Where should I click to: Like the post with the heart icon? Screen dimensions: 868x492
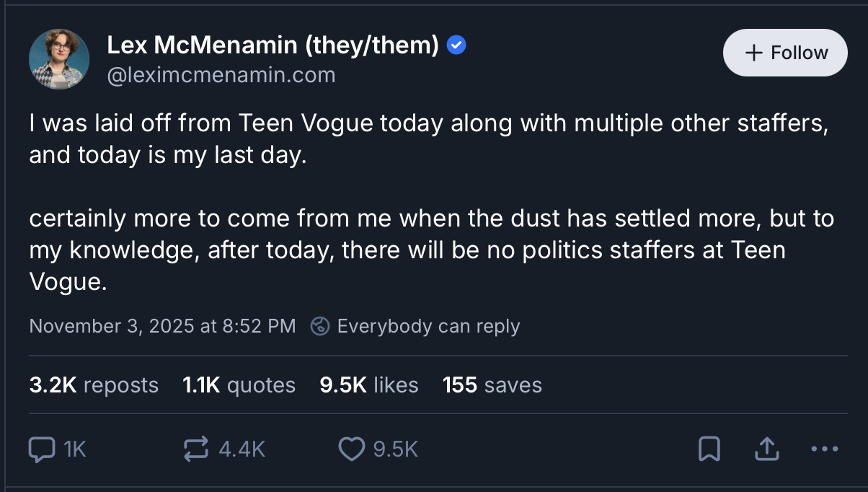point(351,449)
